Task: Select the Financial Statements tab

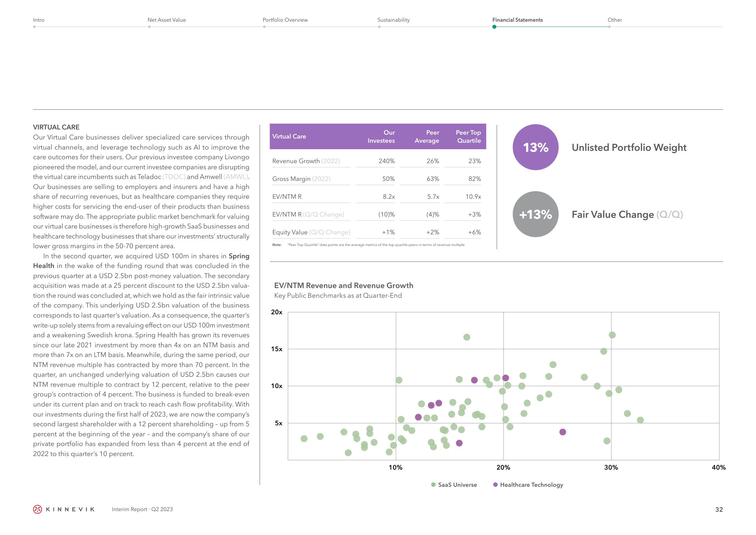Action: [x=518, y=20]
